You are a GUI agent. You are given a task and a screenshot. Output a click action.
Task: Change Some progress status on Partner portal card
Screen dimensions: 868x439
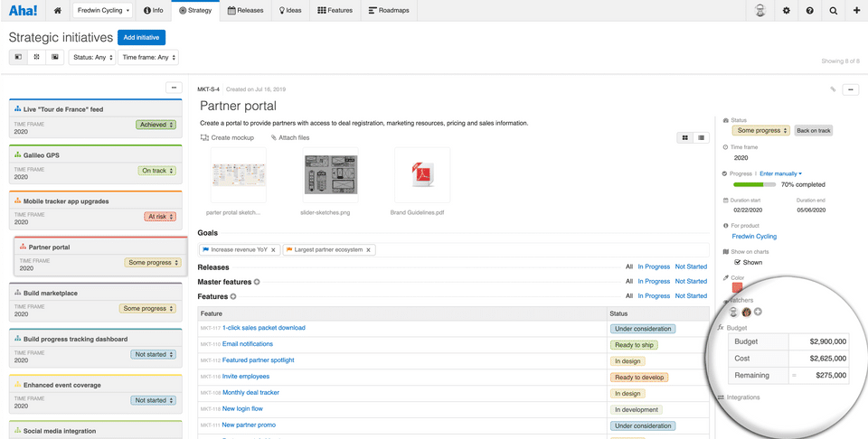pyautogui.click(x=153, y=263)
